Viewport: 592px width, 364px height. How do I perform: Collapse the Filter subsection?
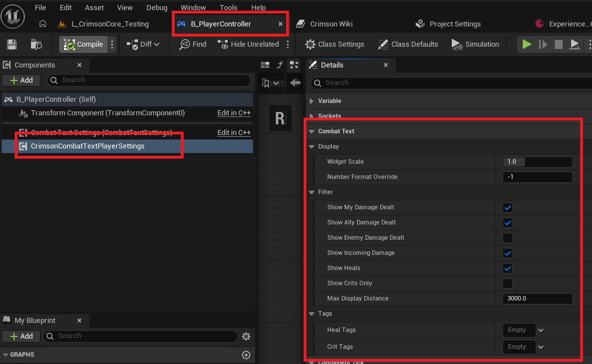(311, 192)
